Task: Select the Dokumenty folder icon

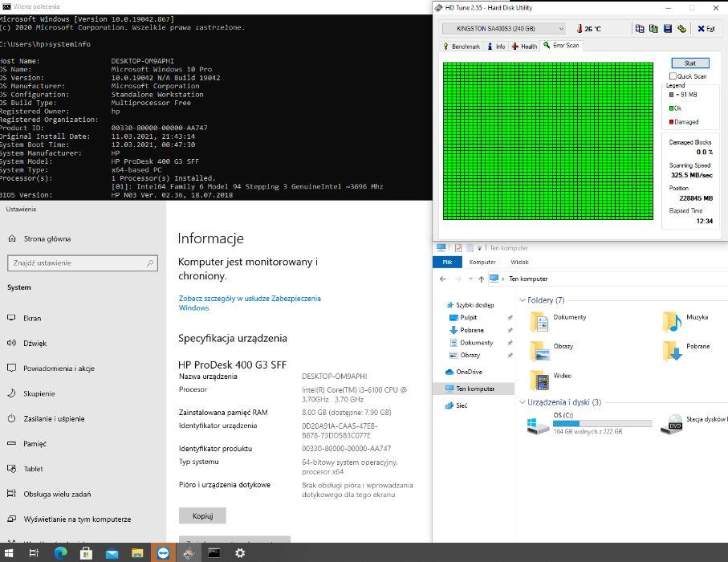Action: coord(539,321)
